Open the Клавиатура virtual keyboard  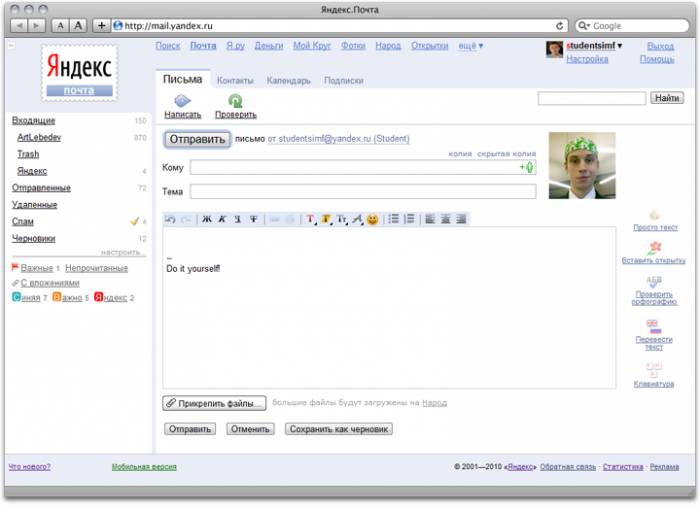(654, 372)
